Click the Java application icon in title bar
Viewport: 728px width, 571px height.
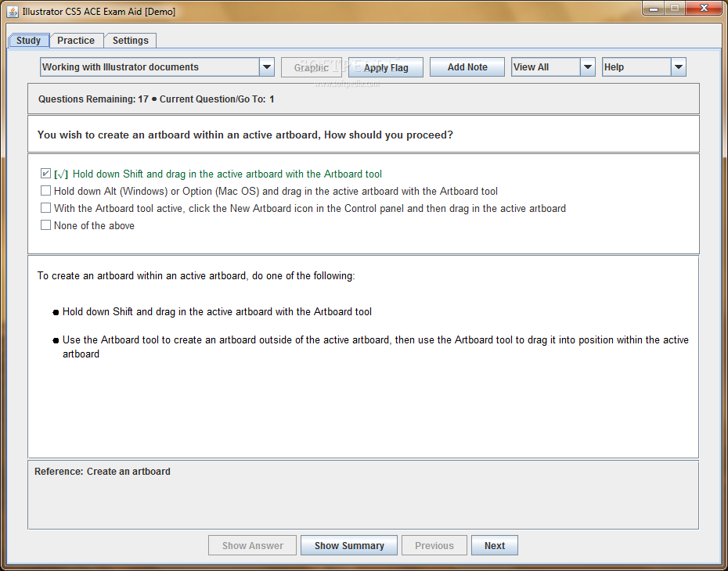[x=13, y=11]
